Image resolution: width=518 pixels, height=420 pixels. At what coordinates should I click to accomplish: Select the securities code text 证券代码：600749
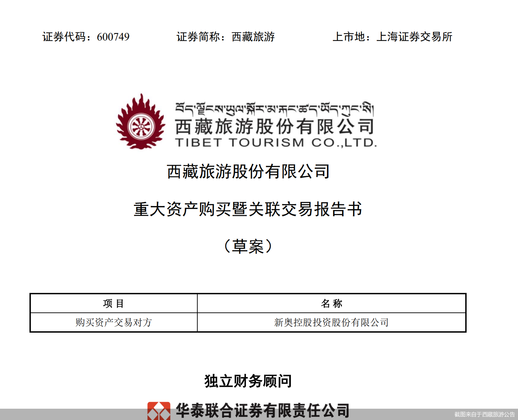click(86, 37)
